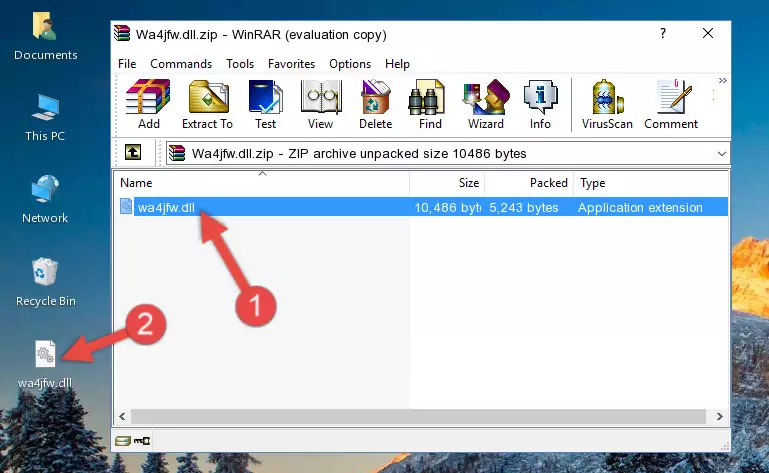Close the WinRAR window

708,33
